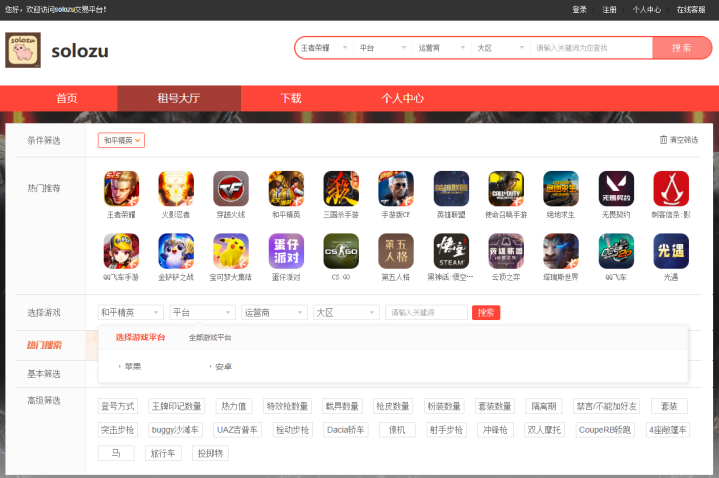Open the 下载 tab
The width and height of the screenshot is (719, 478).
pos(291,98)
